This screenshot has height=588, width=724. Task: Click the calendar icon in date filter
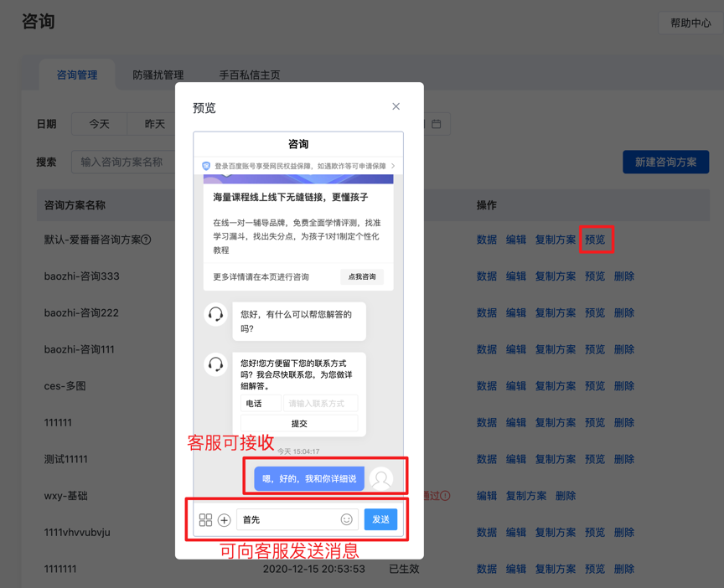pos(437,124)
